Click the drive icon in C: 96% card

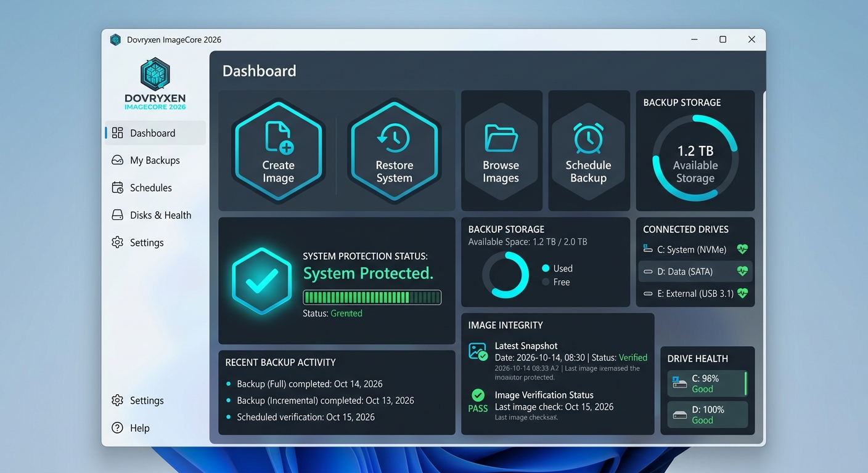(679, 382)
